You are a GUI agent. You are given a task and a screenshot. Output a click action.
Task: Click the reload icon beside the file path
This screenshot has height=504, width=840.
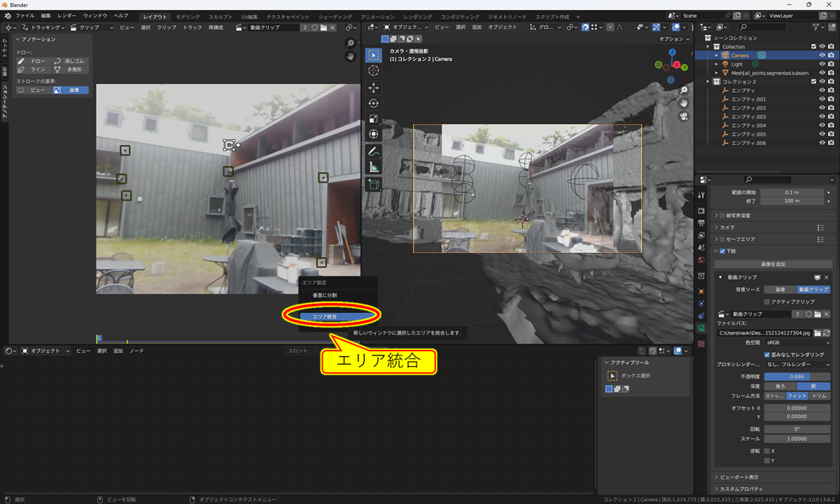tap(827, 332)
